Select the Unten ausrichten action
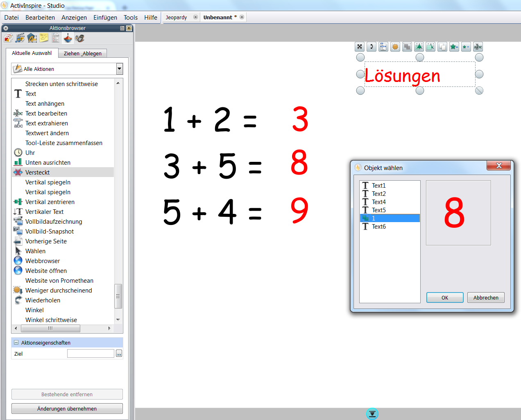Viewport: 521px width, 420px height. [x=63, y=162]
